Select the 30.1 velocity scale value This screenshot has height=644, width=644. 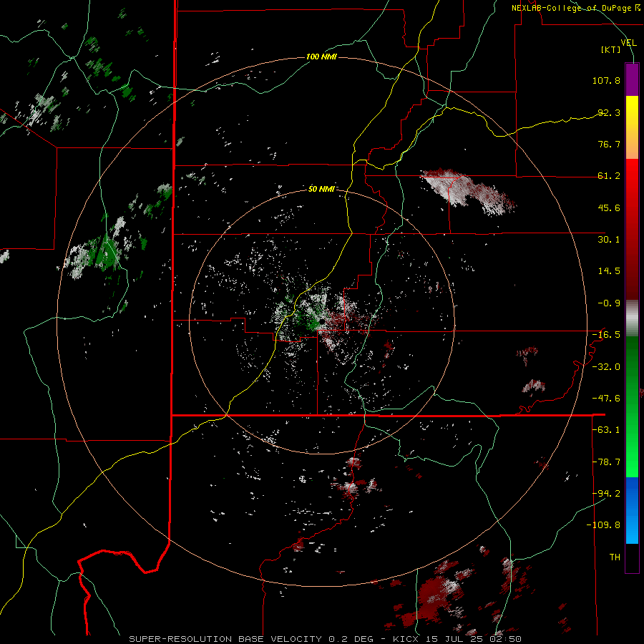point(609,240)
